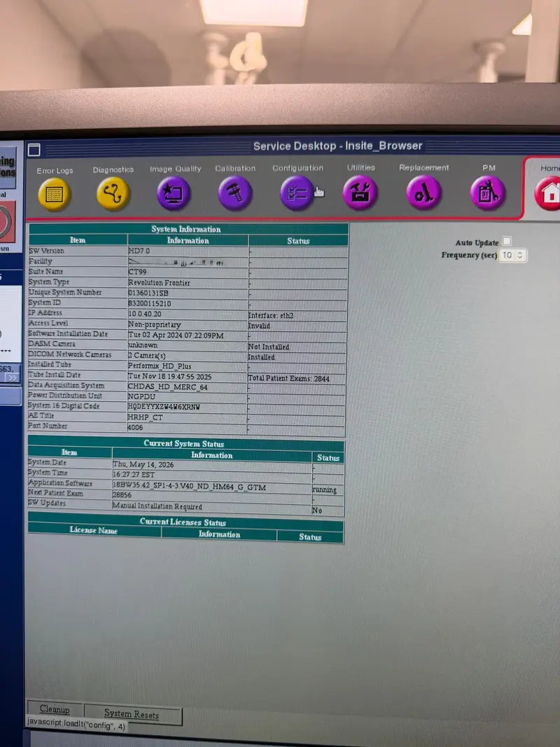Select System ID value 83200115210
The image size is (560, 747).
point(150,303)
